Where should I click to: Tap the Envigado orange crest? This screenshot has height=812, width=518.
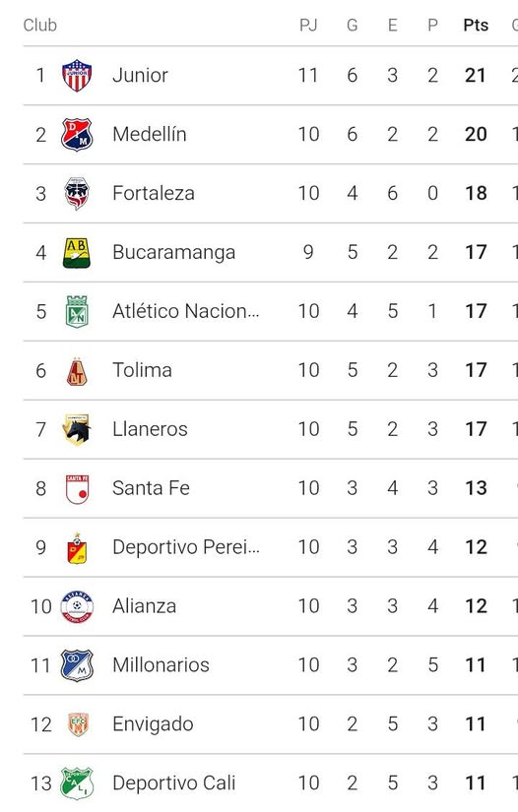coord(78,724)
